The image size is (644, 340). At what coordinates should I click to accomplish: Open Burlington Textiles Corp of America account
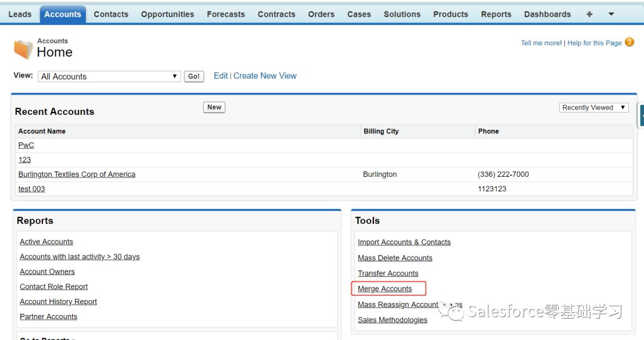[x=77, y=174]
